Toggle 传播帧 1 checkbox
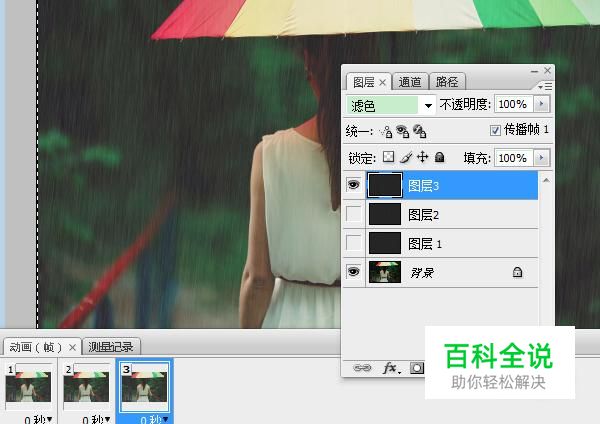Image resolution: width=600 pixels, height=424 pixels. pos(495,130)
